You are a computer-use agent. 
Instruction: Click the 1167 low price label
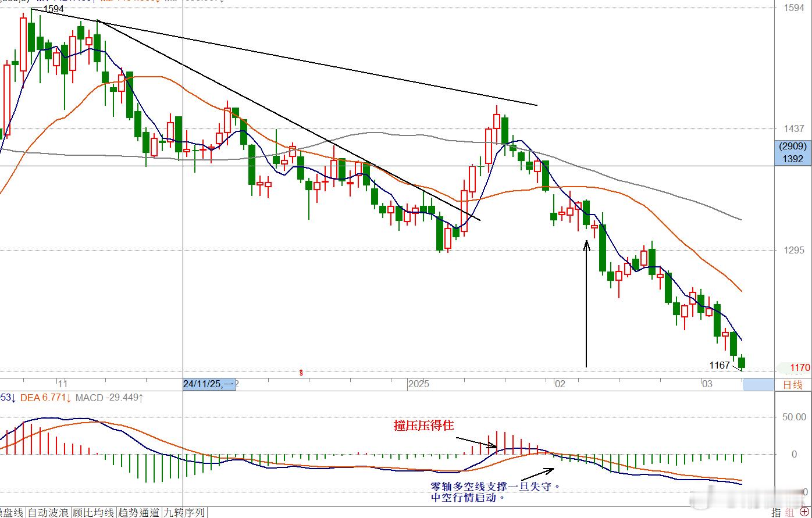[720, 365]
